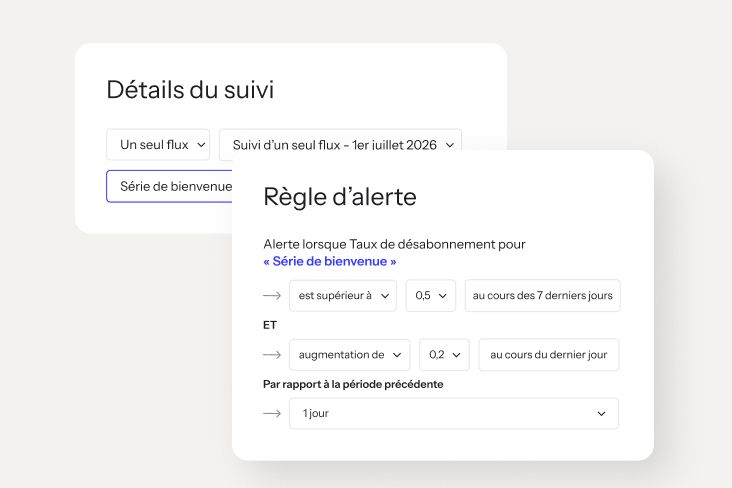Click the 'Série de bienvenue' input field
The image size is (732, 488).
(x=169, y=186)
